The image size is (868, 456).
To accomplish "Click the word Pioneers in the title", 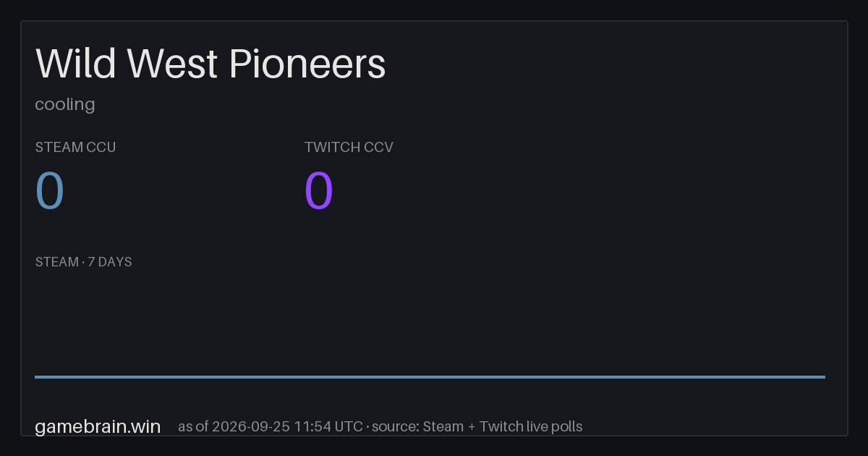I will tap(307, 64).
